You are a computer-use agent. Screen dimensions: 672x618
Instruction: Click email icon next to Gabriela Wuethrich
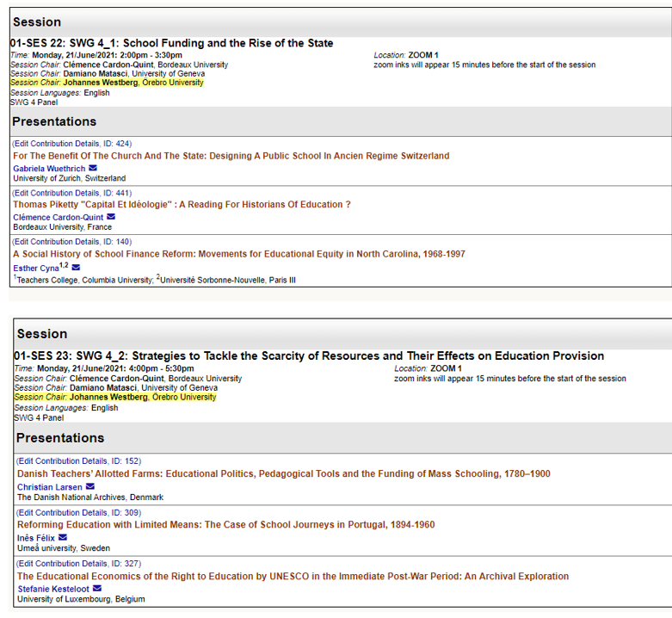pos(93,168)
